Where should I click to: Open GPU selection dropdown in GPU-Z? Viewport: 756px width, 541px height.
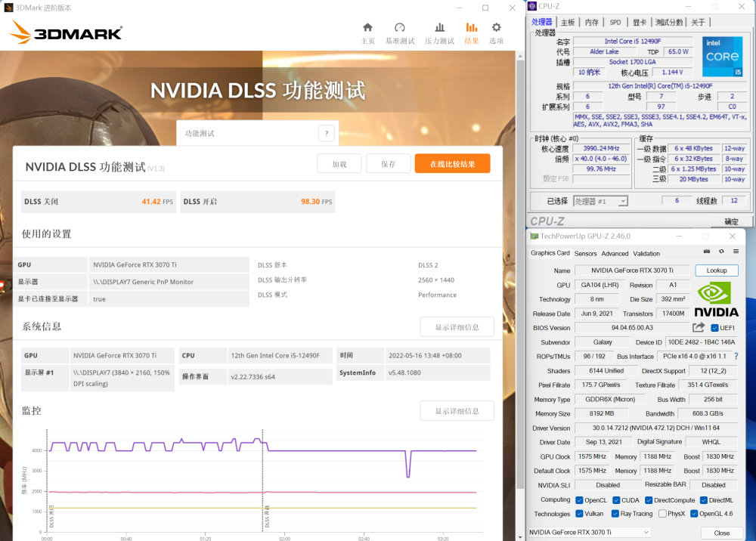(589, 533)
